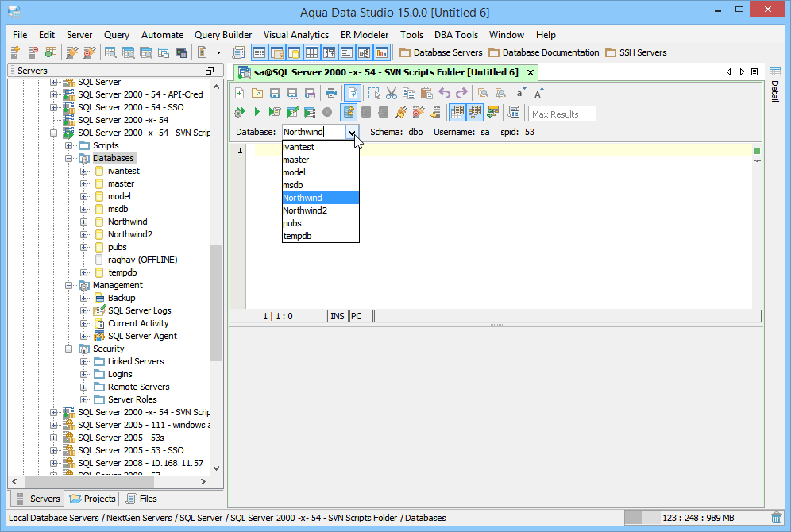Click the Max Results input field
Screen dimensions: 791x532
pyautogui.click(x=562, y=114)
